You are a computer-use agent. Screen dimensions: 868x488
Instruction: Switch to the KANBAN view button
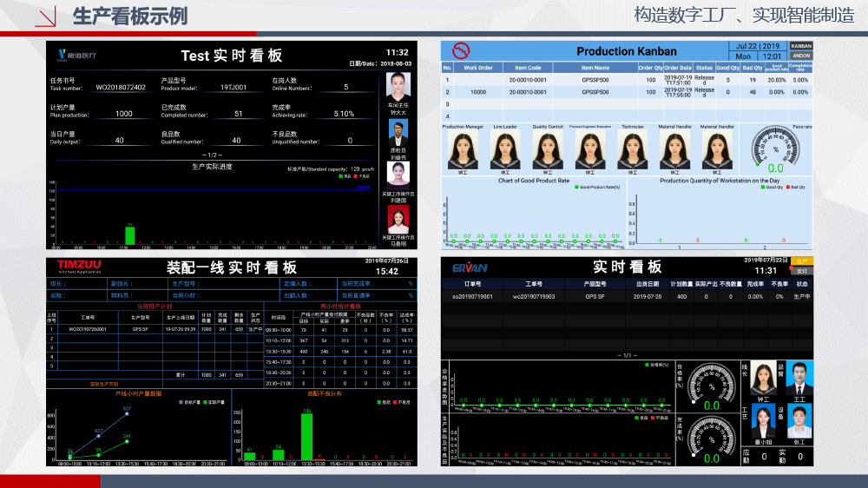[801, 46]
